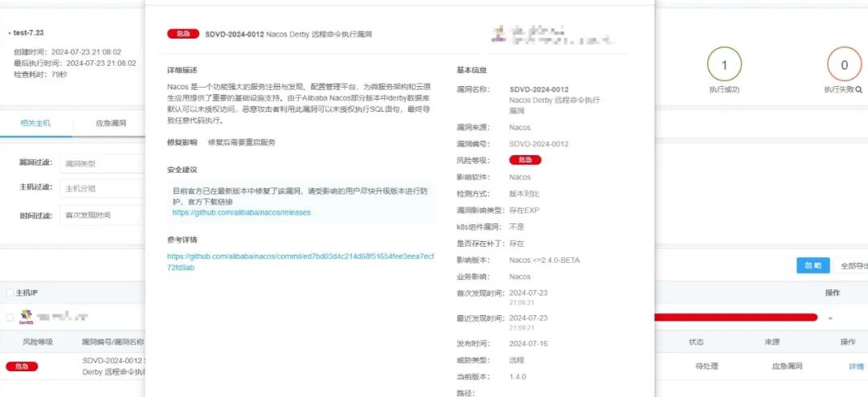868x397 pixels.
Task: Open the nacos releases GitHub link
Action: coord(241,212)
